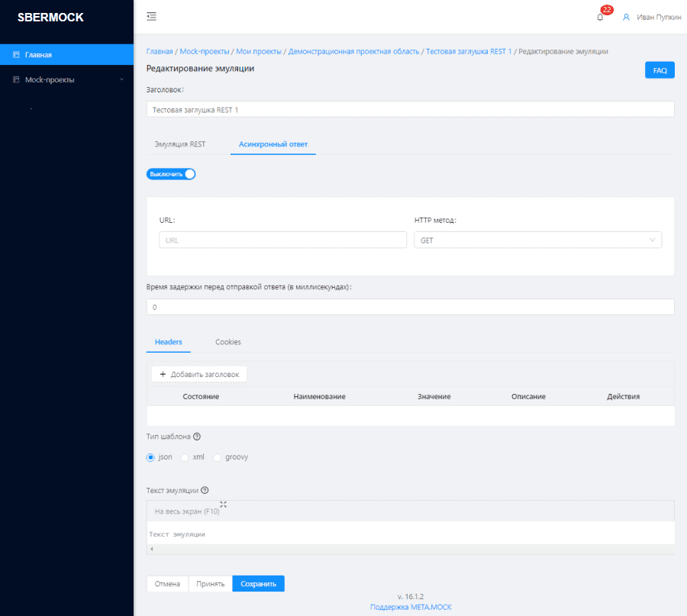
Task: Collapse the sidebar using the top-left icon
Action: coord(151,15)
